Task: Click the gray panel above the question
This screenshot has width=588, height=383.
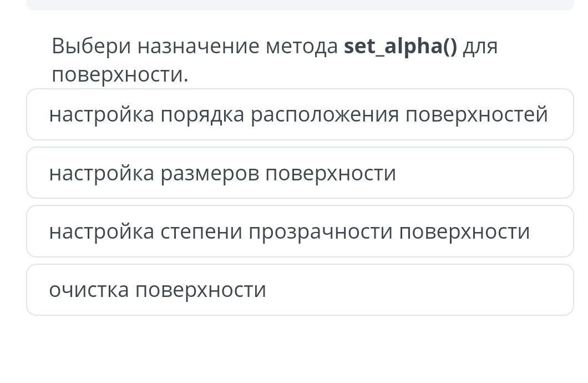Action: [300, 4]
